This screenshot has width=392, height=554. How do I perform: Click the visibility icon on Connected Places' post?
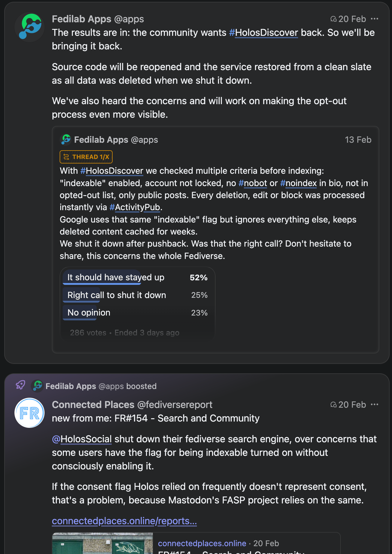pyautogui.click(x=333, y=405)
